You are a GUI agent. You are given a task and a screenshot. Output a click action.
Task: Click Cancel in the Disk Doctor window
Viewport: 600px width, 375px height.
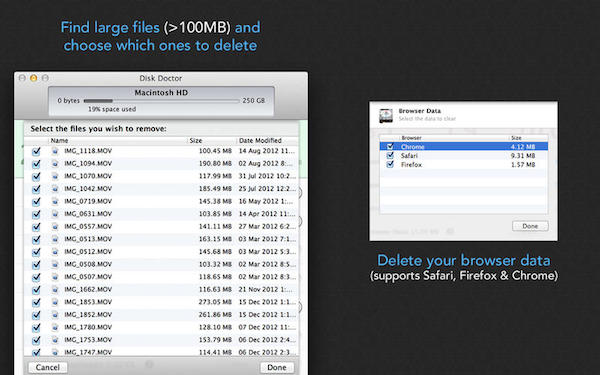click(47, 367)
